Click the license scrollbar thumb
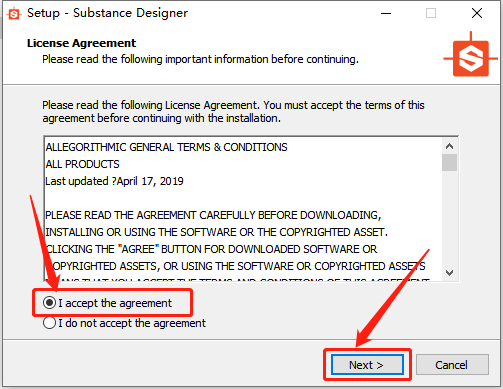 pos(449,163)
